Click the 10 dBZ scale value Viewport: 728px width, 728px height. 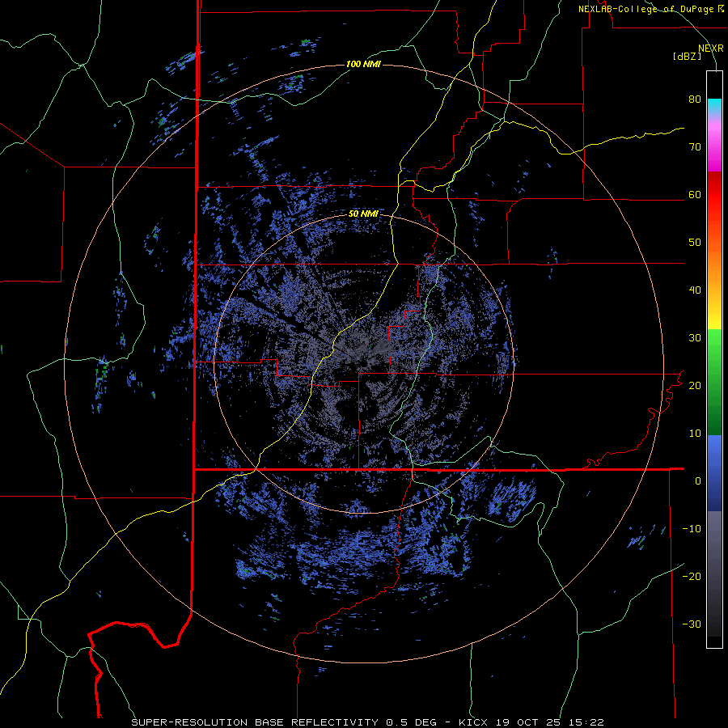tap(695, 434)
